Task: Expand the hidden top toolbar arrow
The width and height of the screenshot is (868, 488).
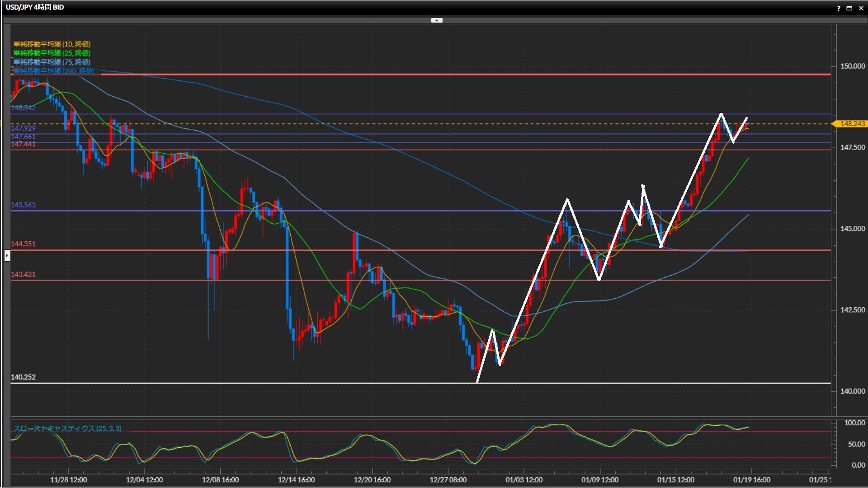Action: [436, 20]
